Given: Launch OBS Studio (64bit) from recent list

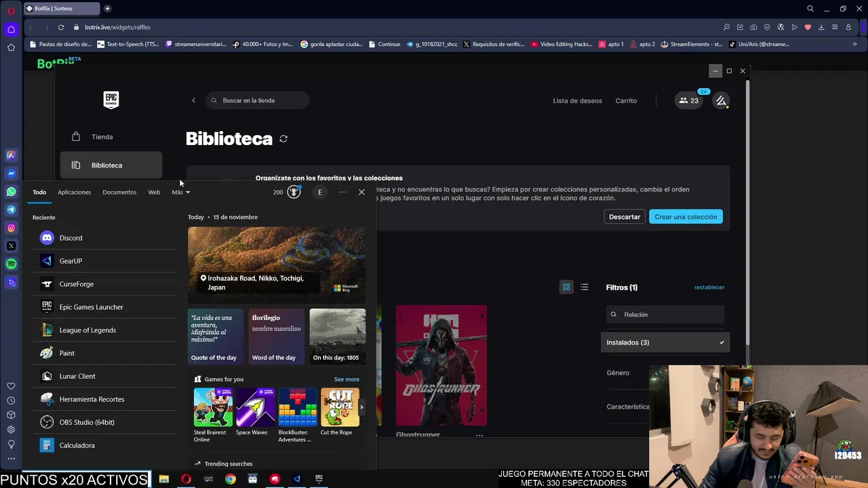Looking at the screenshot, I should 104,422.
